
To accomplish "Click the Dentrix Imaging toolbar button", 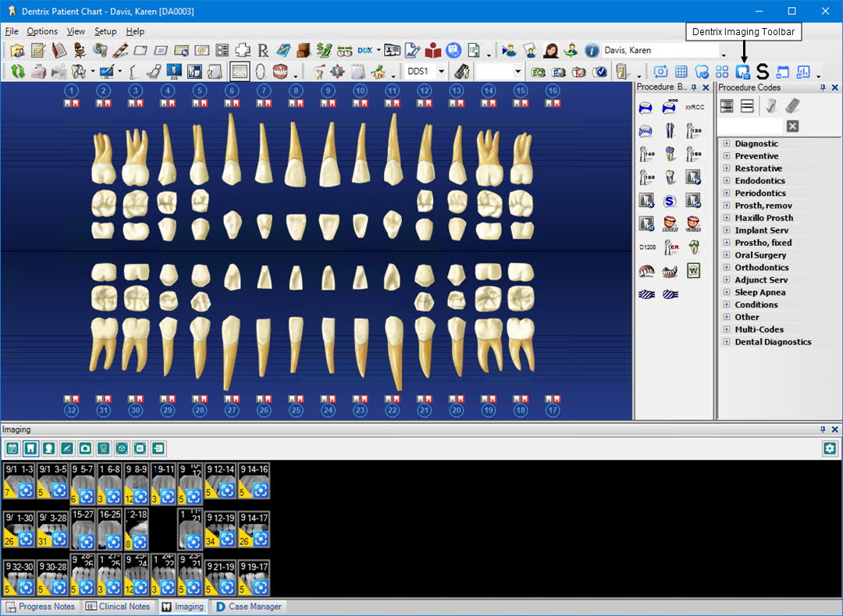I will point(743,72).
